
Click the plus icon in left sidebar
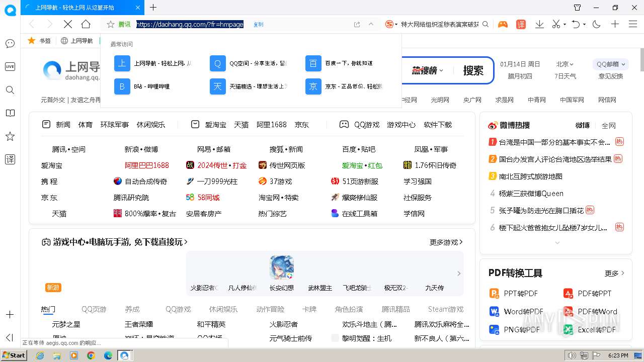(x=10, y=315)
